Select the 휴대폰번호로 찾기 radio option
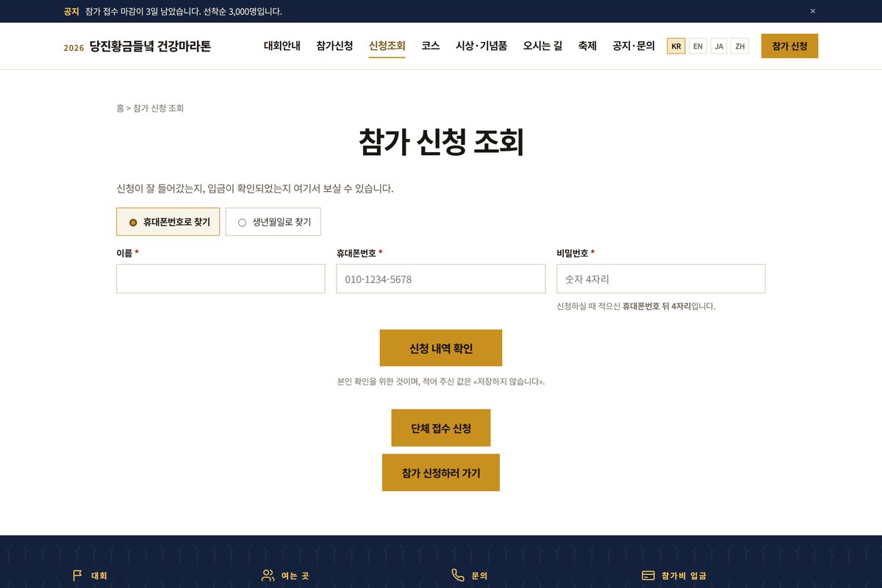882x588 pixels. point(168,222)
